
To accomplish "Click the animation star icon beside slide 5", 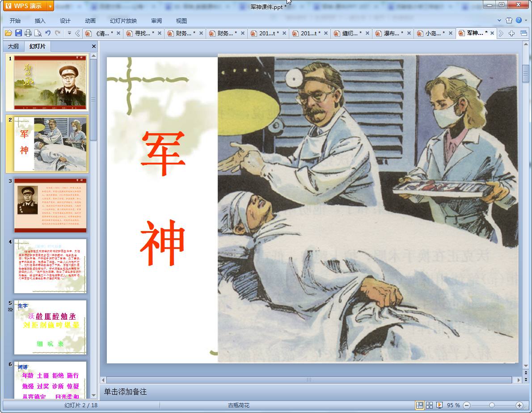I will [x=10, y=310].
